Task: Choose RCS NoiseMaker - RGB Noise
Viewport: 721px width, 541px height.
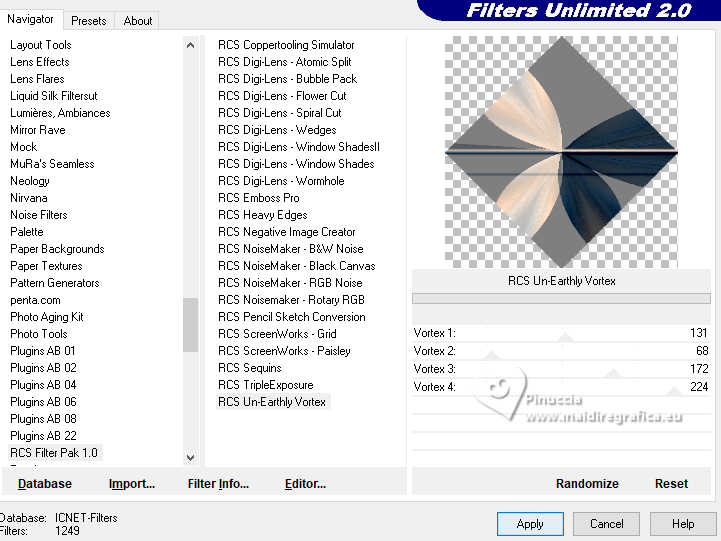Action: pos(290,283)
